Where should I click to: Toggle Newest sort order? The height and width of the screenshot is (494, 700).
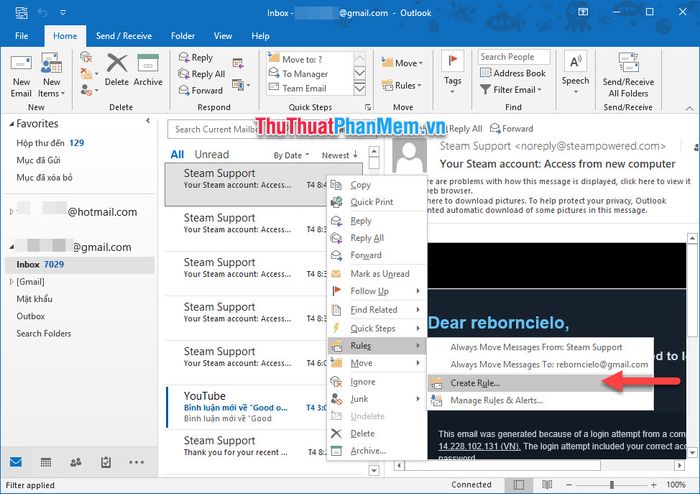click(x=340, y=155)
